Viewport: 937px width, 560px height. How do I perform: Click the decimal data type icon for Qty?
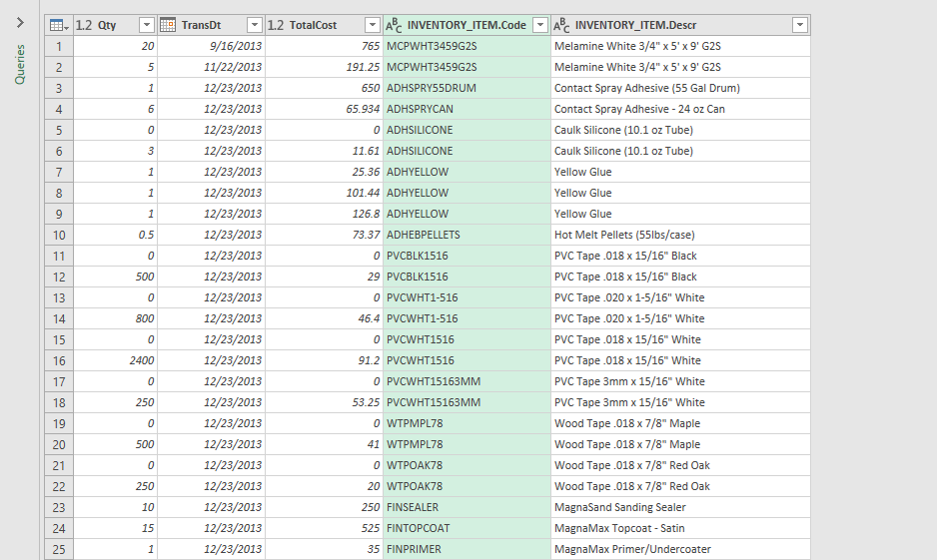[x=84, y=25]
